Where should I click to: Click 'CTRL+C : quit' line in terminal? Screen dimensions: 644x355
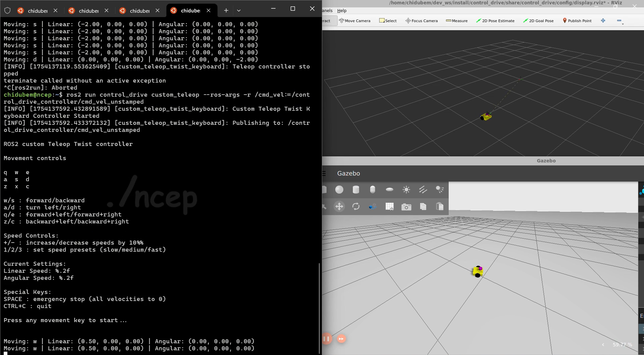[x=28, y=306]
